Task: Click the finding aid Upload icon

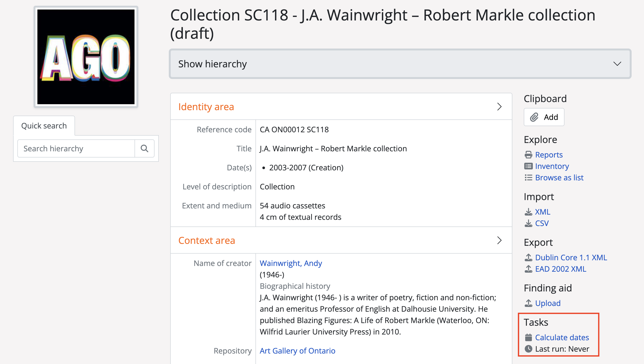Action: click(528, 303)
